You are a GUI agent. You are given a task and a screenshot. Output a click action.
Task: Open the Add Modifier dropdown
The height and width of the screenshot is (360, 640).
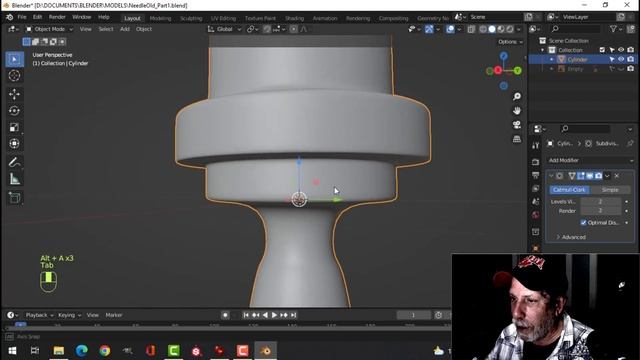point(591,160)
